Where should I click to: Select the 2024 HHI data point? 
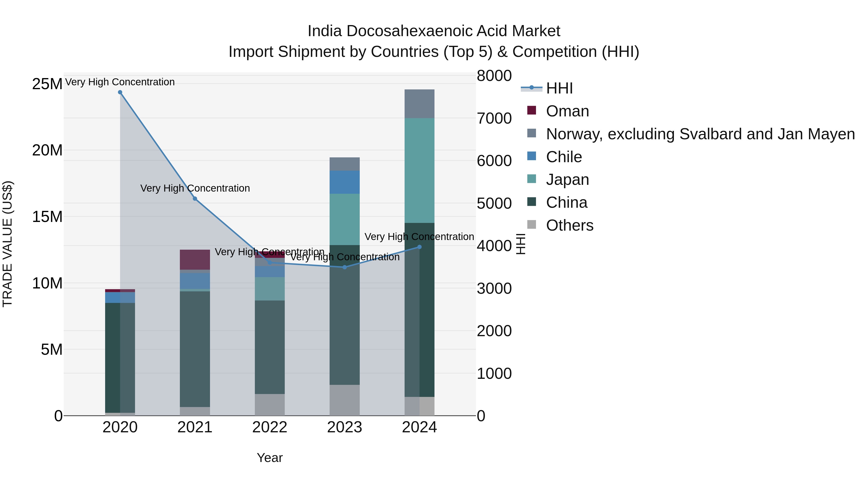[x=419, y=247]
